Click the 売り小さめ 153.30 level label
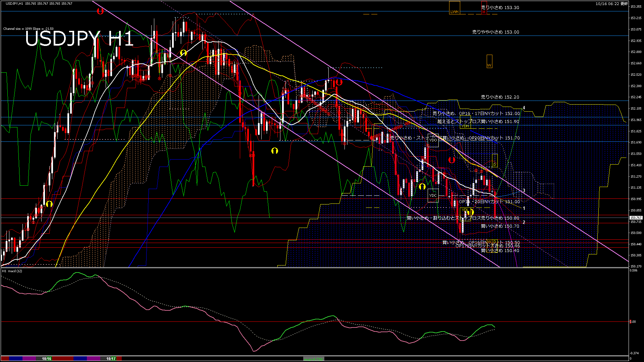This screenshot has width=644, height=362. (500, 7)
